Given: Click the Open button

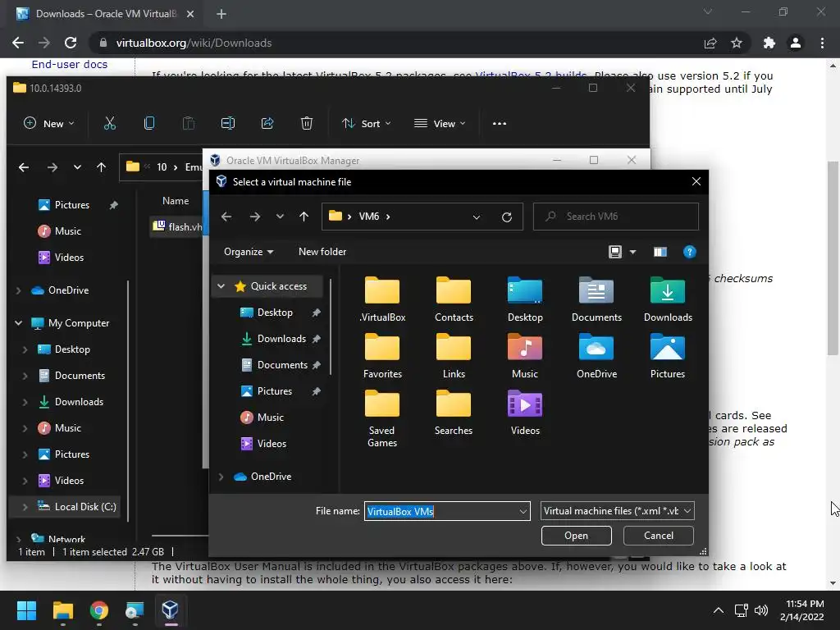Looking at the screenshot, I should pyautogui.click(x=576, y=536).
